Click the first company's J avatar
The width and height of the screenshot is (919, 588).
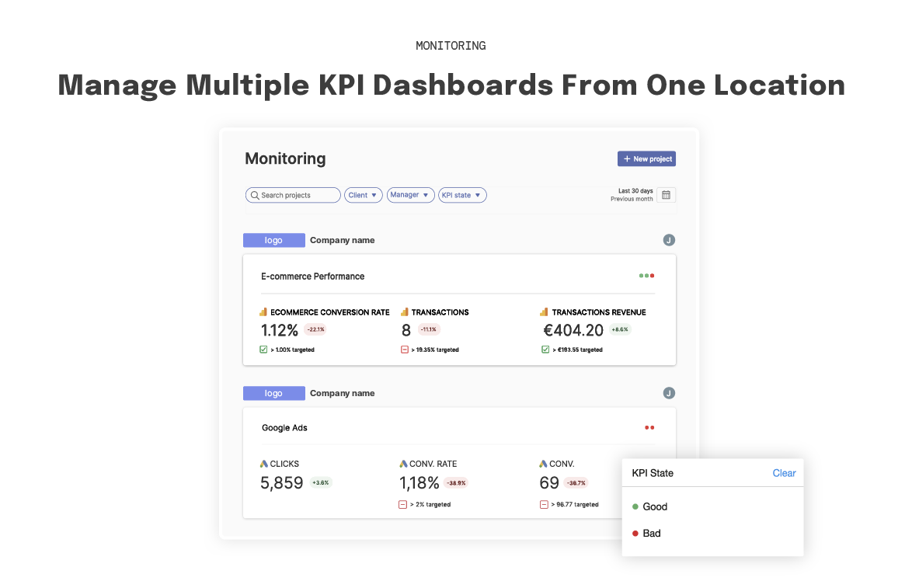(x=669, y=241)
